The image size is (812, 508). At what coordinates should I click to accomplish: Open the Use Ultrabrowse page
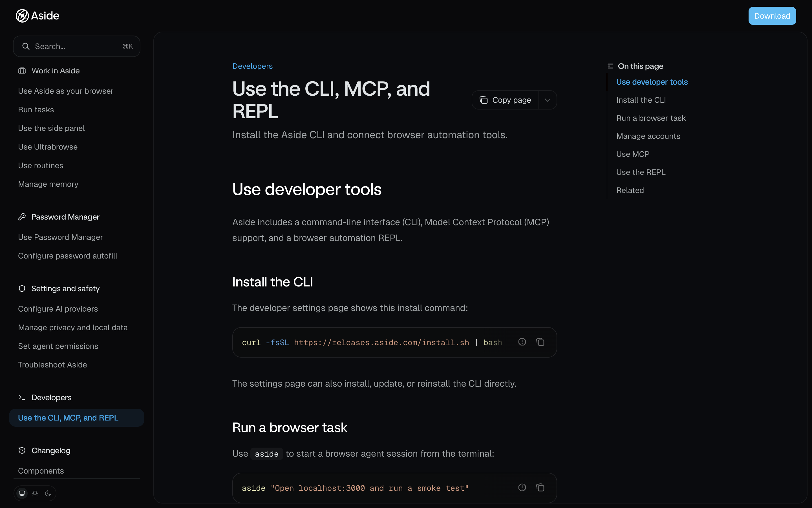click(x=48, y=147)
